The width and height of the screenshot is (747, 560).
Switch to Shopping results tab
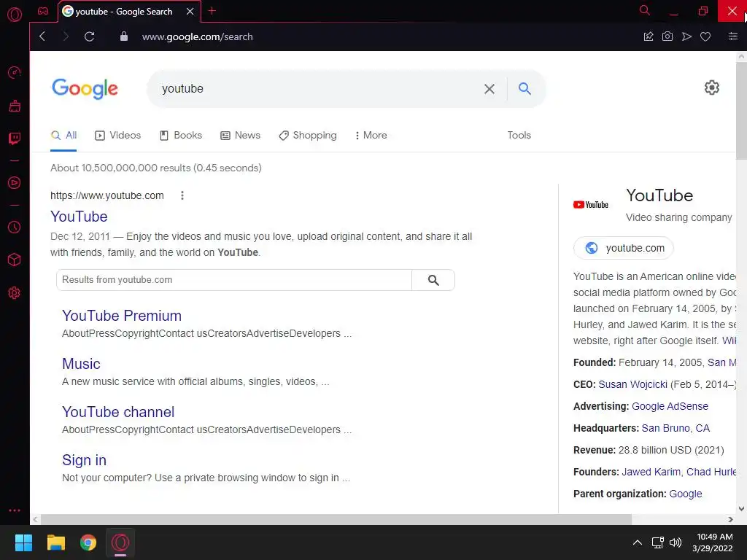coord(308,135)
